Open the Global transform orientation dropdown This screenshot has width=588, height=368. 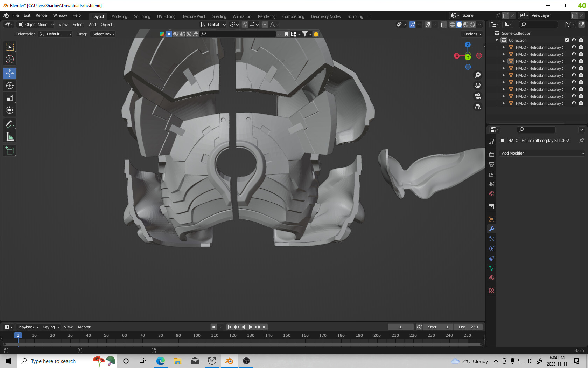click(x=213, y=25)
